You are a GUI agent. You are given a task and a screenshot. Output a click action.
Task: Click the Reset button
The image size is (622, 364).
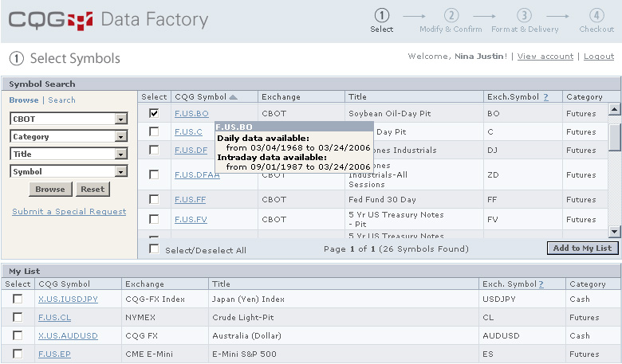(x=93, y=190)
